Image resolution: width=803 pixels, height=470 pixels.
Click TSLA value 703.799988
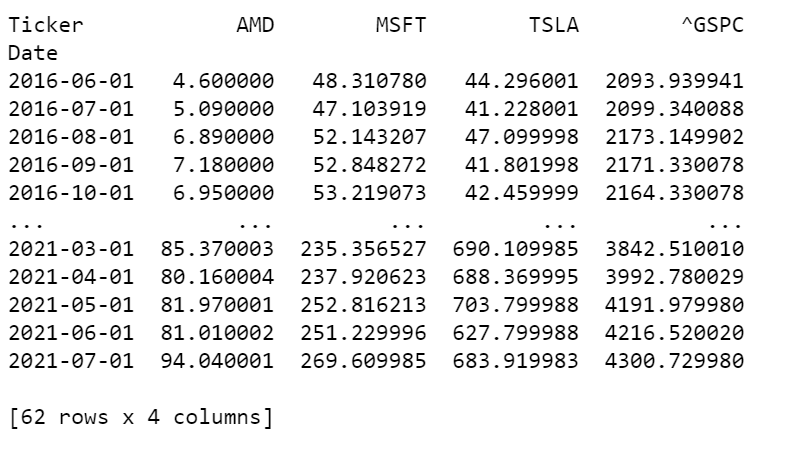pyautogui.click(x=516, y=305)
